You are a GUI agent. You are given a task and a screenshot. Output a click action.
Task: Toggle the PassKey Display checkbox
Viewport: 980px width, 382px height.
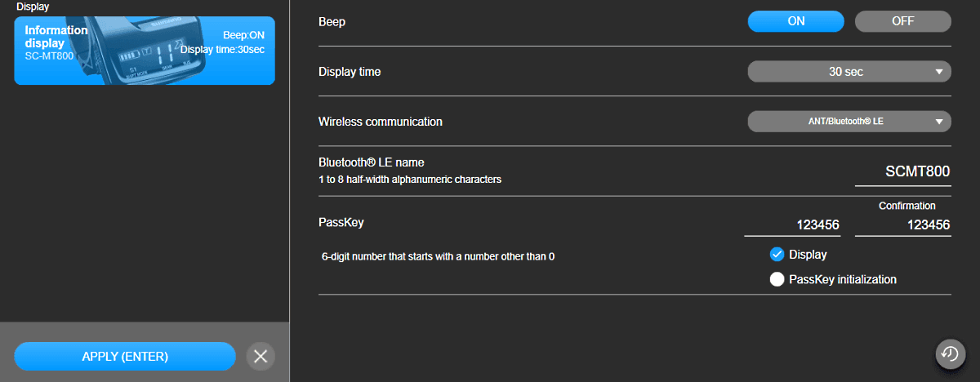coord(777,255)
